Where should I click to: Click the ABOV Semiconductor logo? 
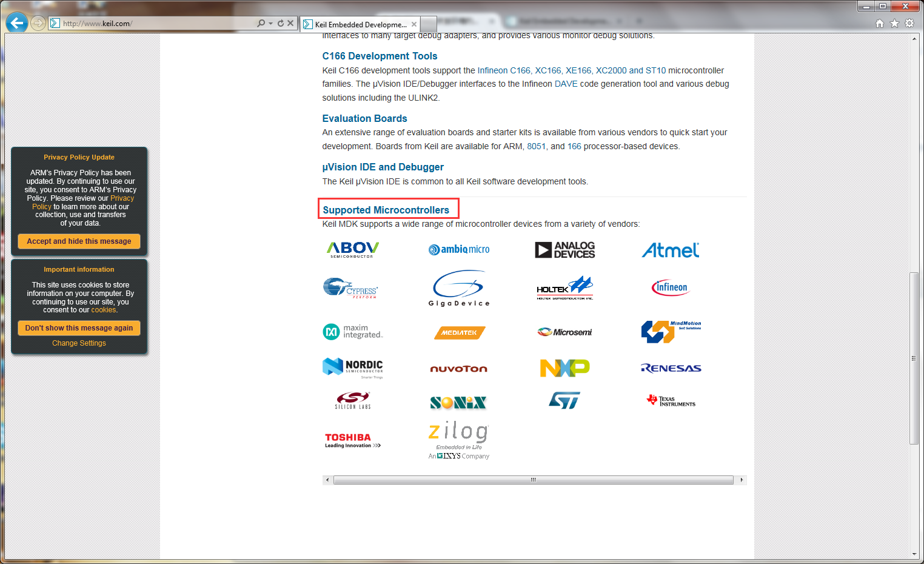pyautogui.click(x=353, y=249)
